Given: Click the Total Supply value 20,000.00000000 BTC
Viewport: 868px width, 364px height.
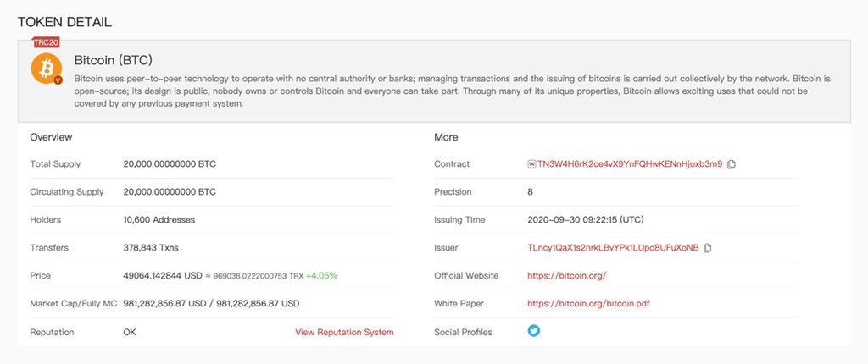Looking at the screenshot, I should tap(170, 163).
